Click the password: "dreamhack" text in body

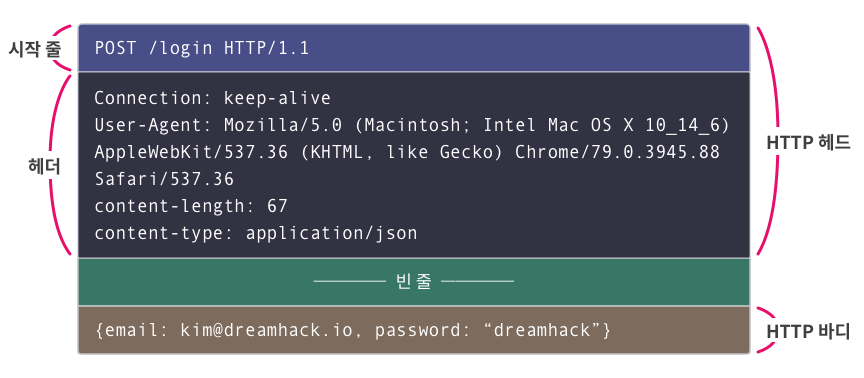pyautogui.click(x=493, y=331)
